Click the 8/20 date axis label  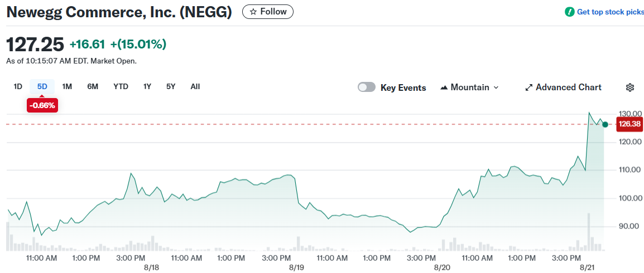coord(442,267)
